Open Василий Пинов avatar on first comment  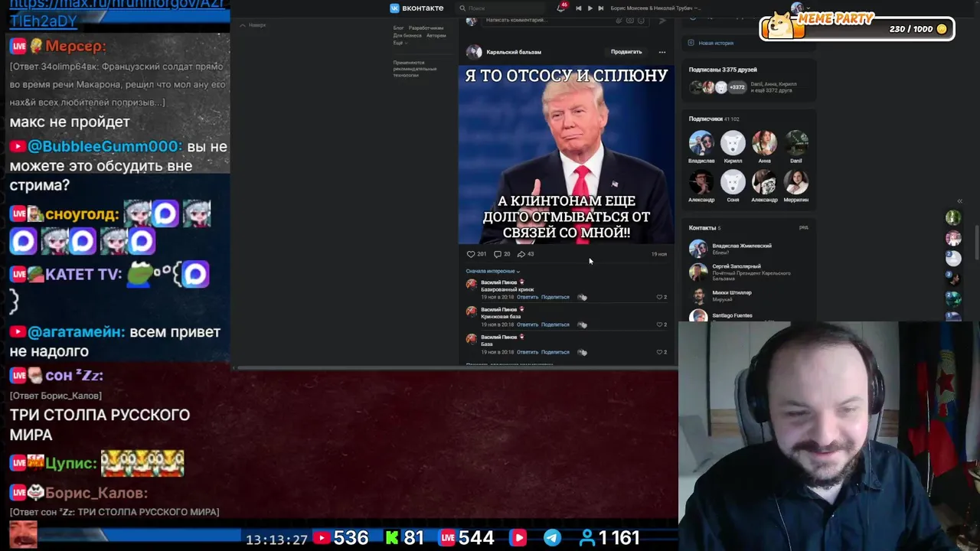tap(472, 285)
